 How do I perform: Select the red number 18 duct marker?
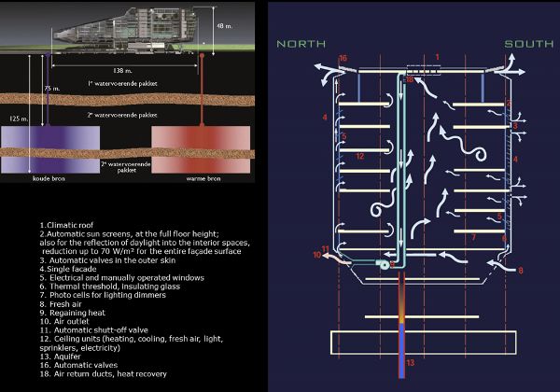(410, 81)
